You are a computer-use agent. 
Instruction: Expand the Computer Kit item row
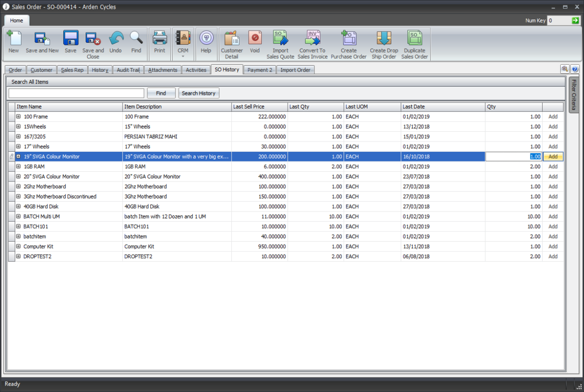pyautogui.click(x=18, y=247)
